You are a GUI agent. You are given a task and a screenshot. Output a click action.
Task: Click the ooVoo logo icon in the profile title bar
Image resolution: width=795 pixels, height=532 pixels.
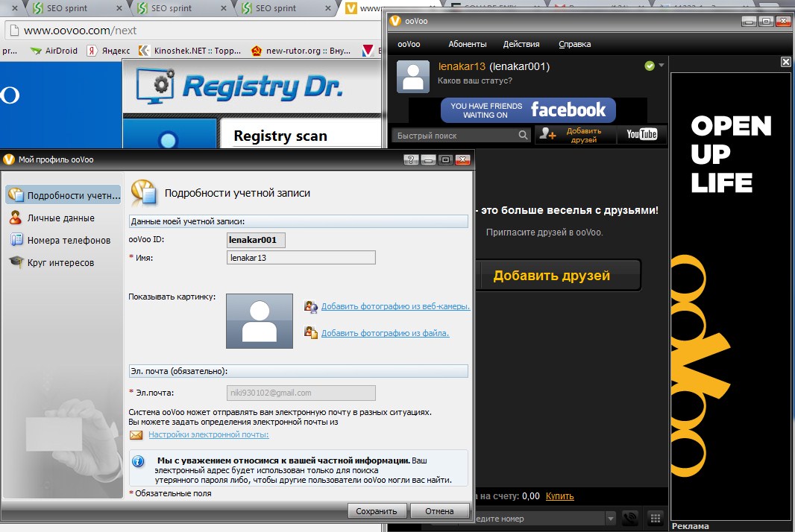[9, 159]
